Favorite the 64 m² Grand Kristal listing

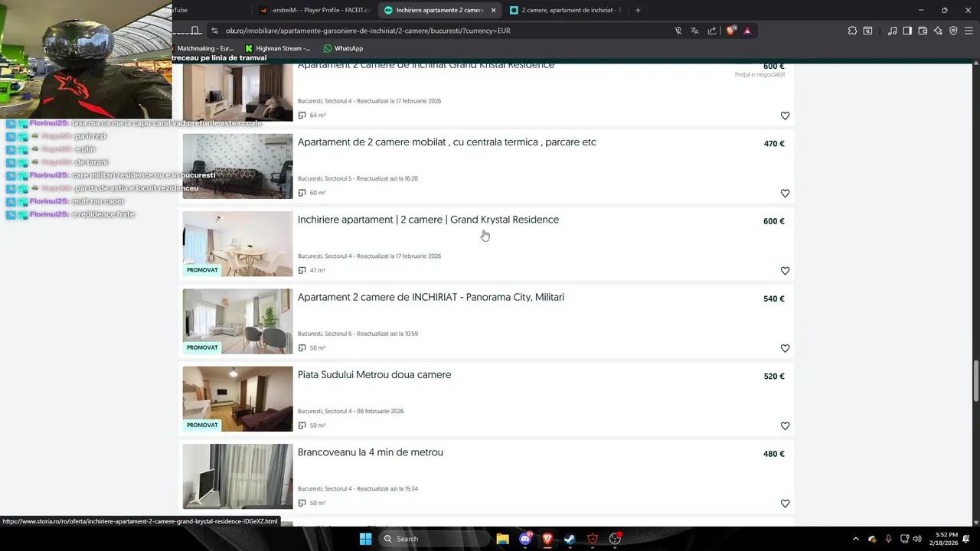pos(785,116)
